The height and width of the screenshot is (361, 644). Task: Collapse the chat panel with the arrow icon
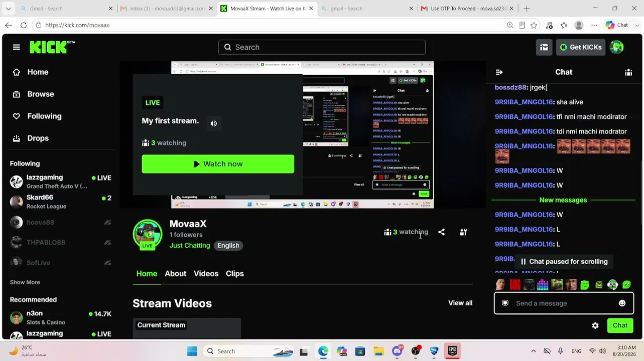(499, 72)
